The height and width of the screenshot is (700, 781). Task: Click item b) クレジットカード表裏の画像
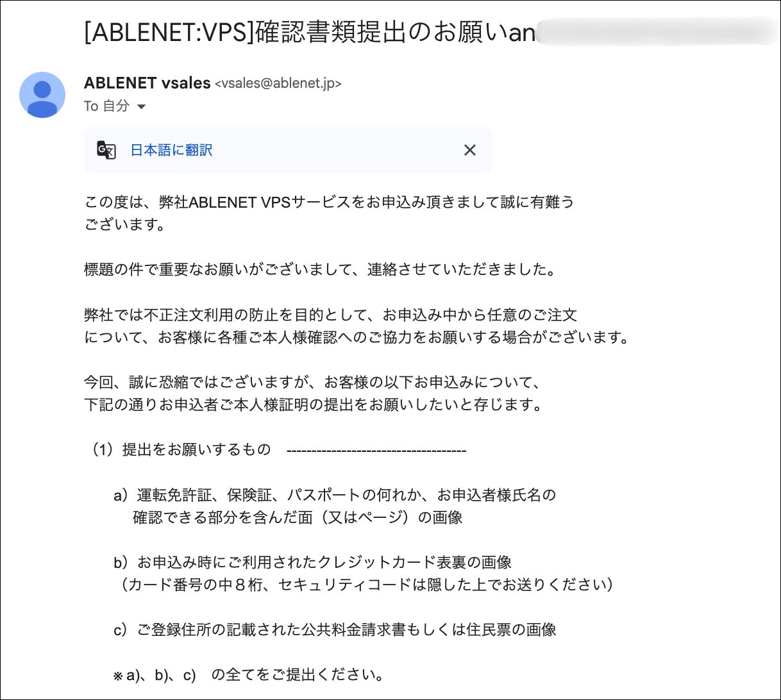(313, 563)
